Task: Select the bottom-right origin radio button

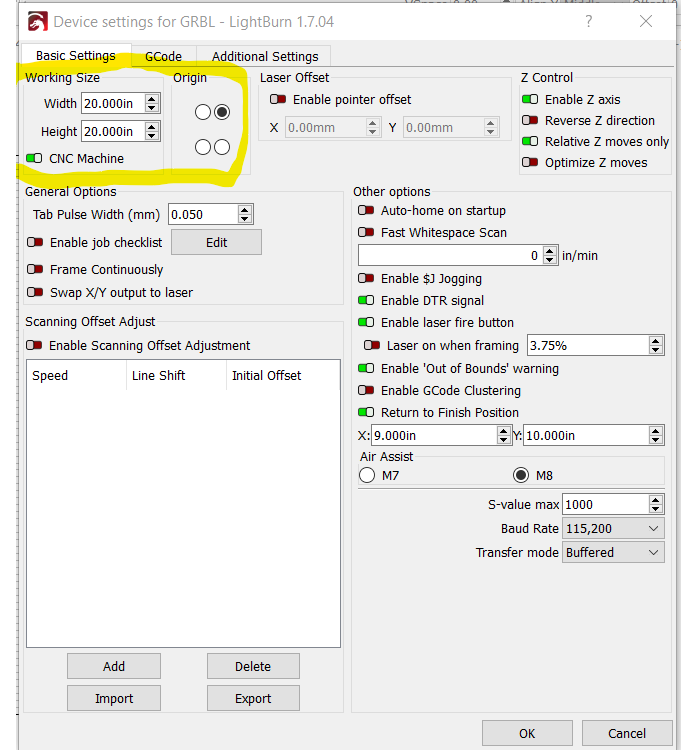Action: 222,147
